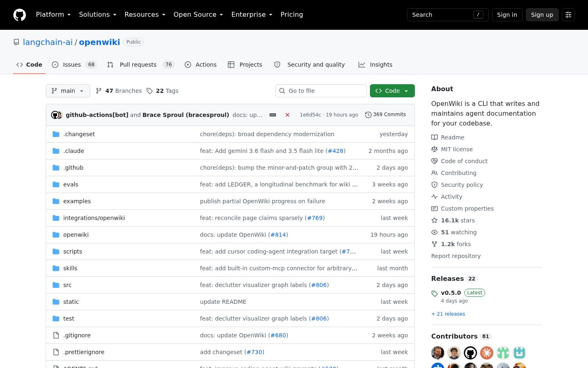The image size is (588, 368).
Task: Open Security and quality tab
Action: [x=310, y=65]
